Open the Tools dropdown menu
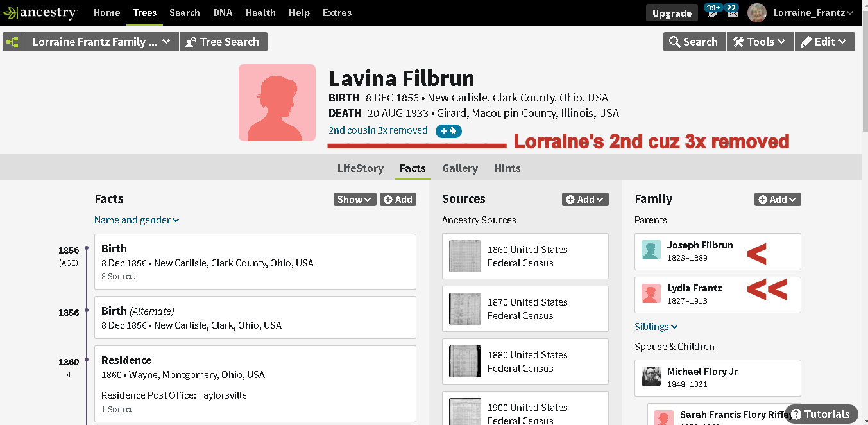Image resolution: width=868 pixels, height=425 pixels. pyautogui.click(x=760, y=42)
